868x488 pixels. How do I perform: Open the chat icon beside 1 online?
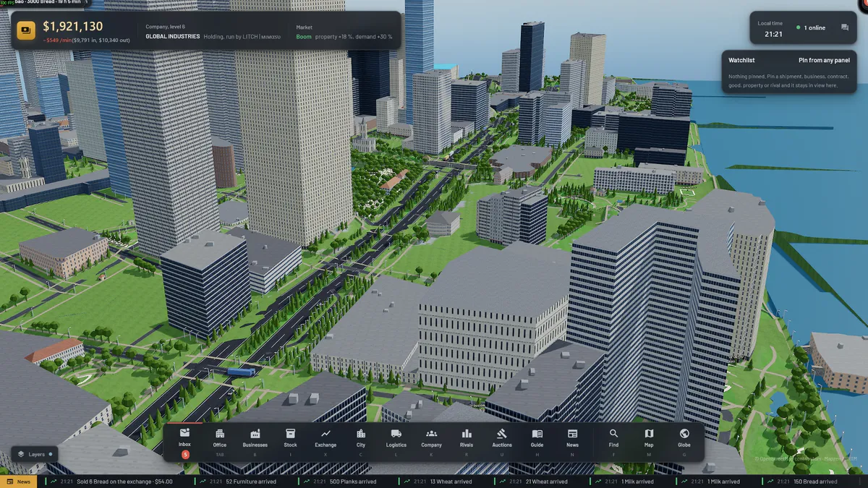845,27
